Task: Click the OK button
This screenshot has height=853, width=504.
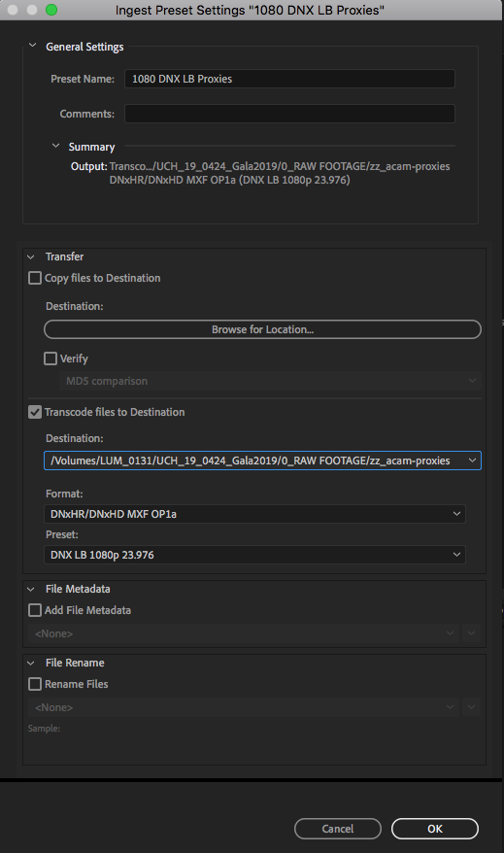Action: pyautogui.click(x=435, y=829)
